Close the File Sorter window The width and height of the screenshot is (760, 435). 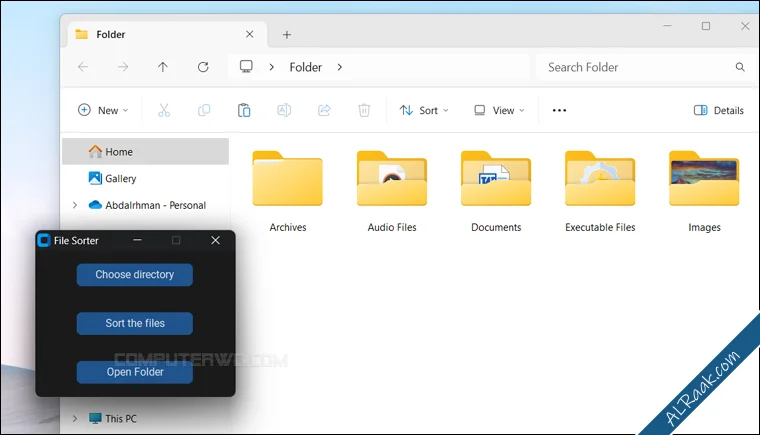pos(216,240)
